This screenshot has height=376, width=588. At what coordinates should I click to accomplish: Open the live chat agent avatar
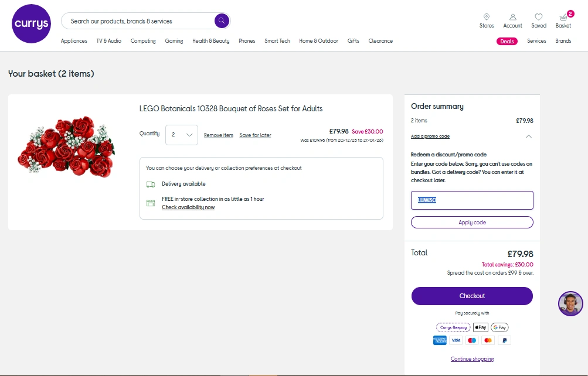570,303
